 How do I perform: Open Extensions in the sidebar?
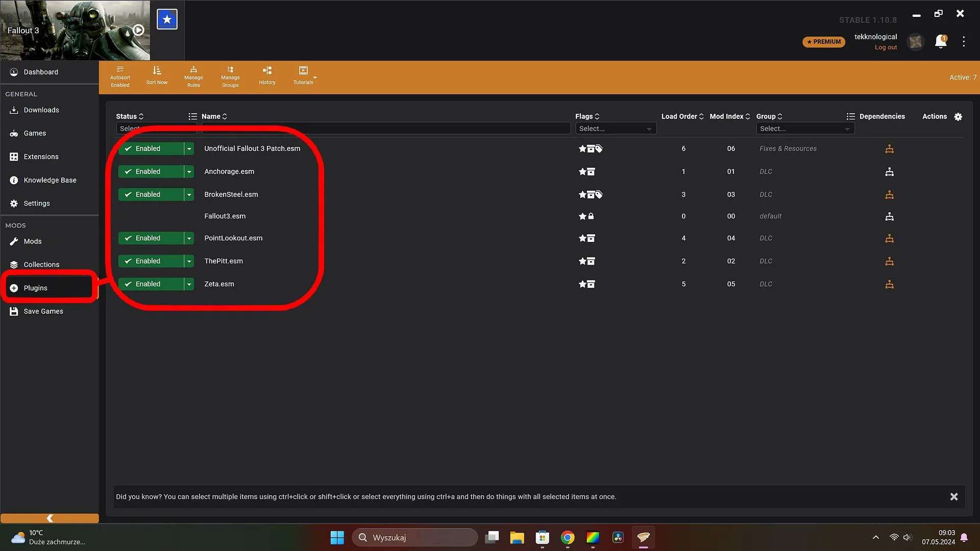click(50, 157)
